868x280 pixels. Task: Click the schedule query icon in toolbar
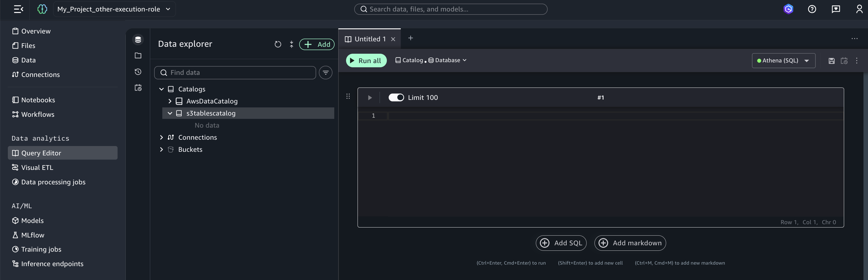pyautogui.click(x=844, y=61)
